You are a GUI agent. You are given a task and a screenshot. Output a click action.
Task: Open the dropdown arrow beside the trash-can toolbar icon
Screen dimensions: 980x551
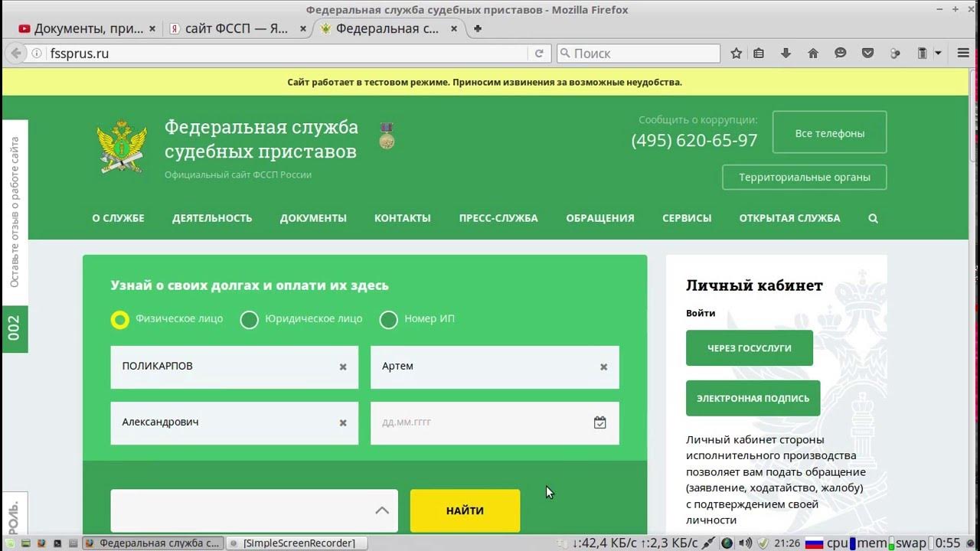(x=938, y=54)
